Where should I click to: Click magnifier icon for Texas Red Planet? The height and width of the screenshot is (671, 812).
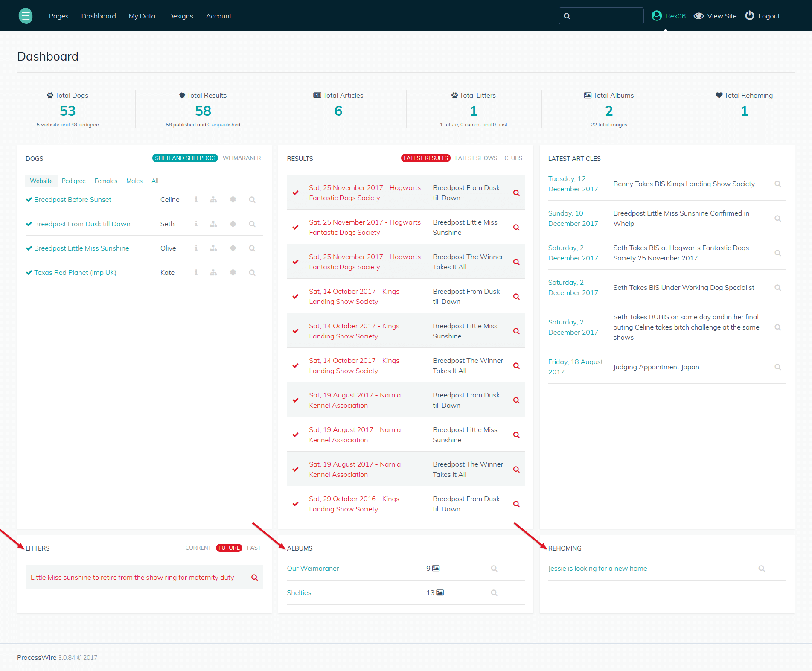[x=252, y=272]
